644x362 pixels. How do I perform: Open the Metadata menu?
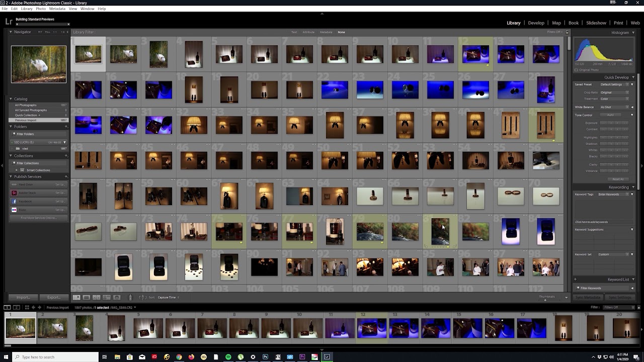(57, 9)
